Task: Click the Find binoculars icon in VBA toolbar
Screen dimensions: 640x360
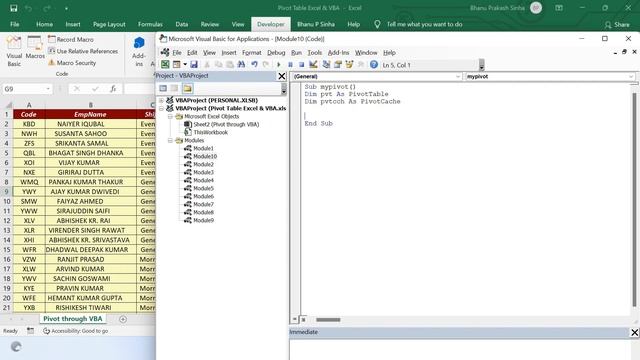Action: (241, 64)
